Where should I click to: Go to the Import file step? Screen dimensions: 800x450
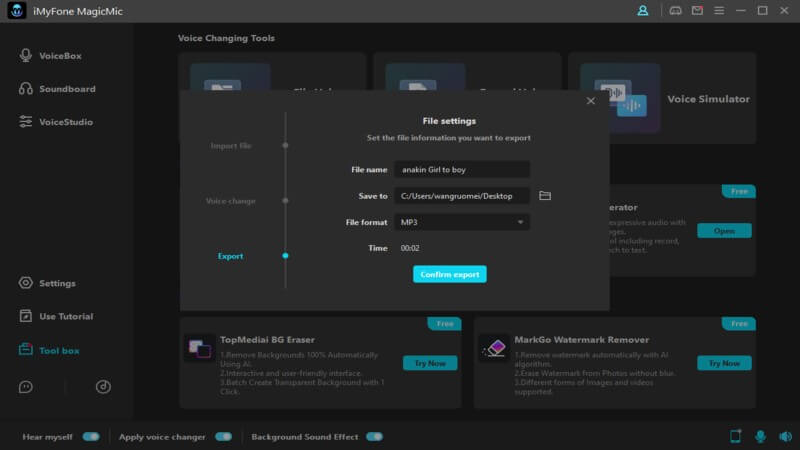pyautogui.click(x=231, y=146)
